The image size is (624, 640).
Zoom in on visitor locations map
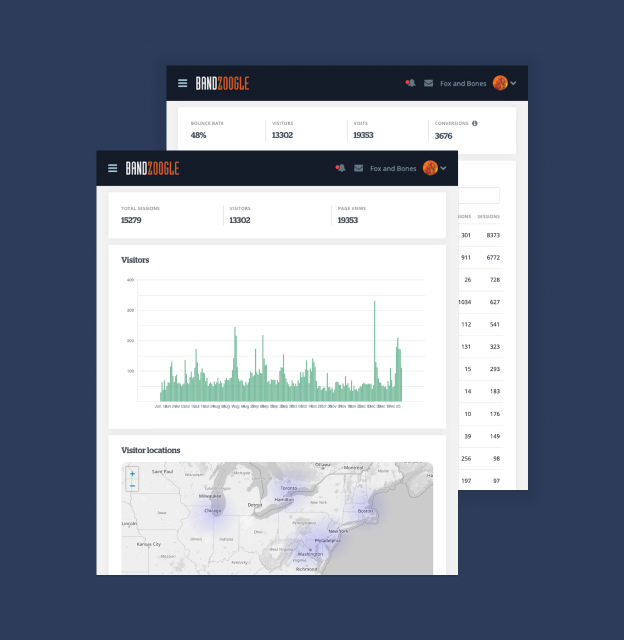pyautogui.click(x=132, y=474)
